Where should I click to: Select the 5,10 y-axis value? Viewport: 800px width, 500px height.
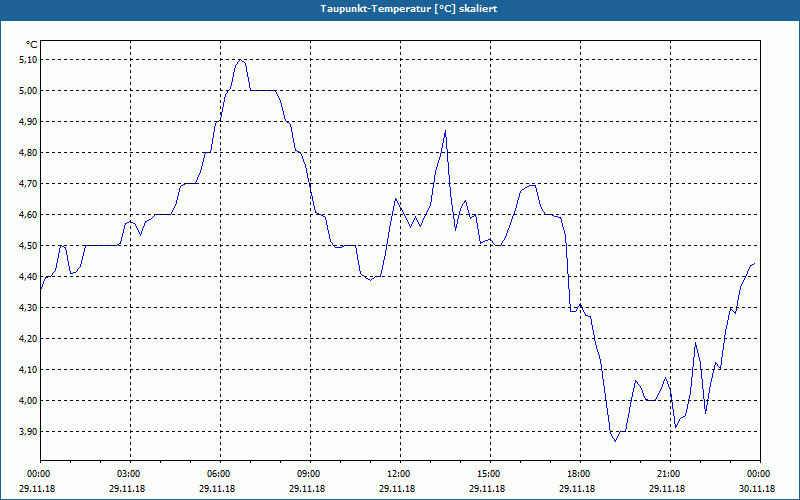(x=28, y=60)
